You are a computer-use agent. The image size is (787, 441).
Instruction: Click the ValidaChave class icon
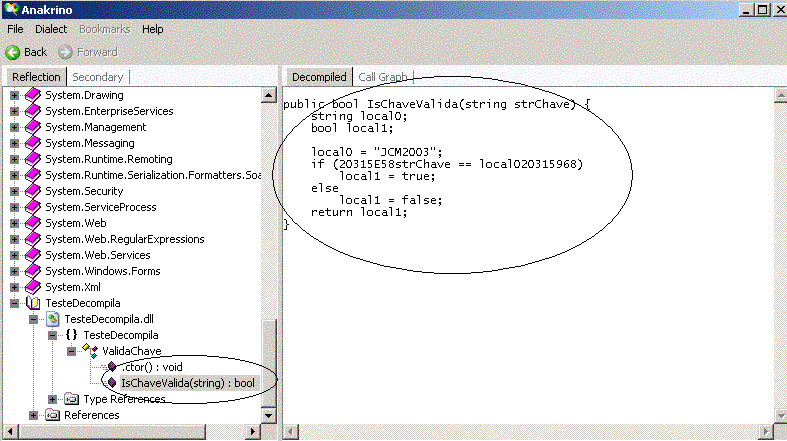point(90,351)
